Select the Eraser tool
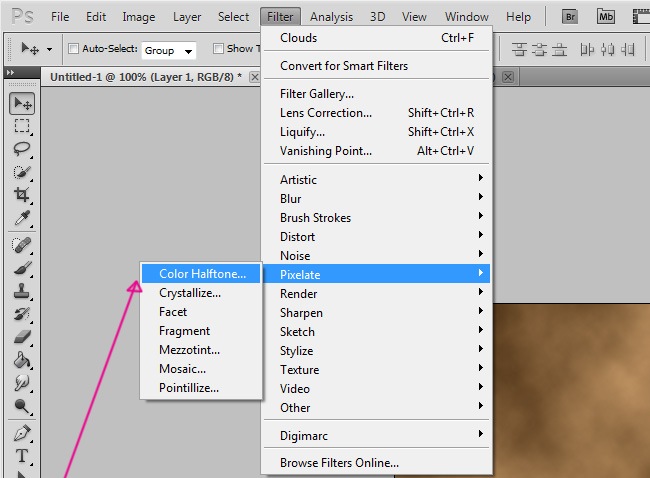The image size is (650, 478). click(22, 337)
